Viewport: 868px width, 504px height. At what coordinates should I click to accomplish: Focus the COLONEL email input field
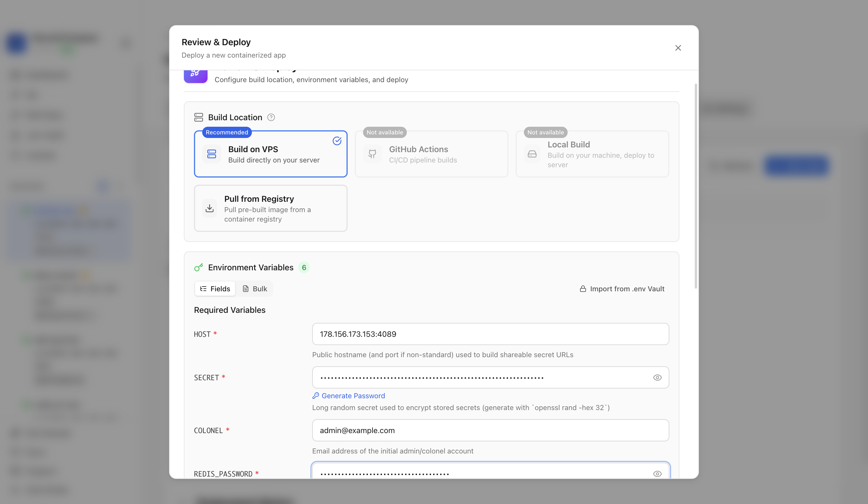(x=490, y=430)
